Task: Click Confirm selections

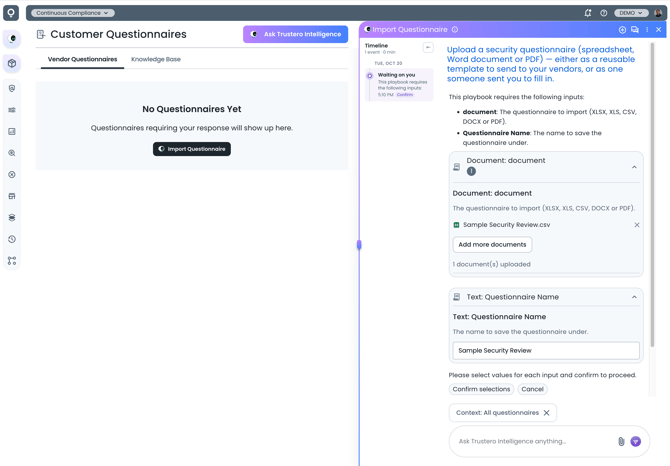Action: coord(481,389)
